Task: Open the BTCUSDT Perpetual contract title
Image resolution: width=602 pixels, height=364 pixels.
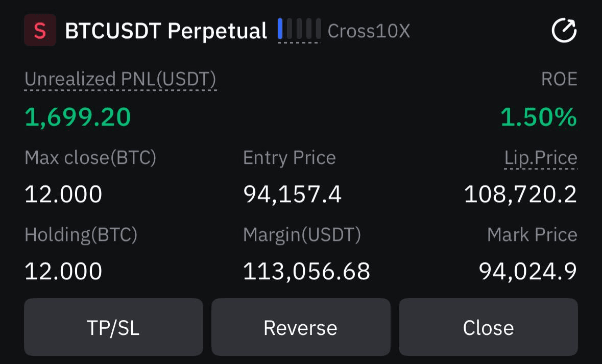Action: click(166, 31)
